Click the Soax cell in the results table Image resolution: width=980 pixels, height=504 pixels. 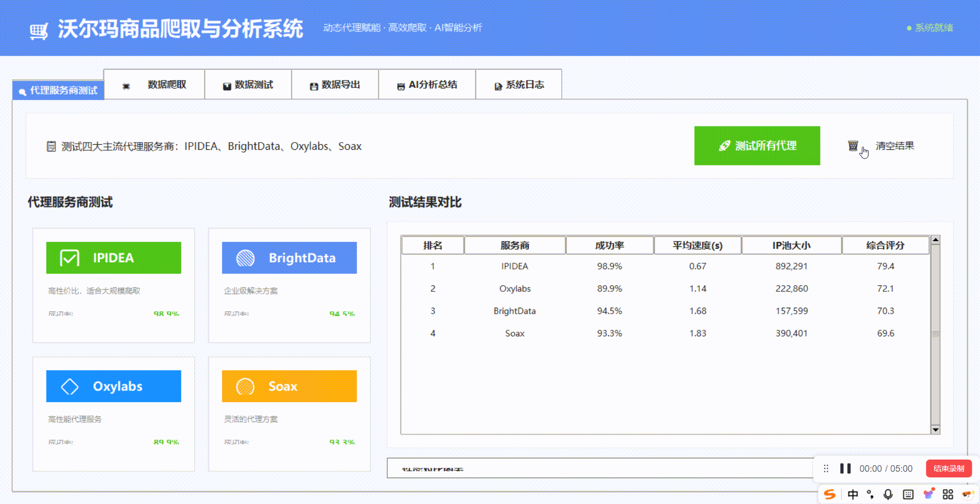(x=515, y=333)
